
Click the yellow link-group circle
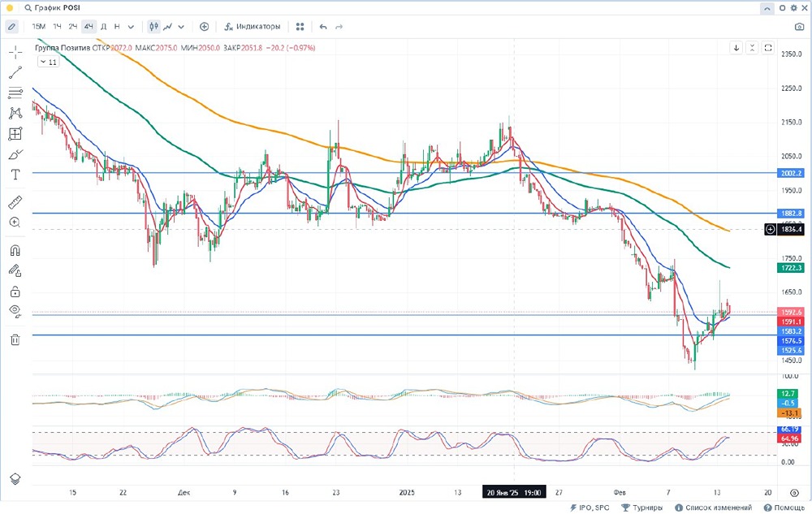9,8
